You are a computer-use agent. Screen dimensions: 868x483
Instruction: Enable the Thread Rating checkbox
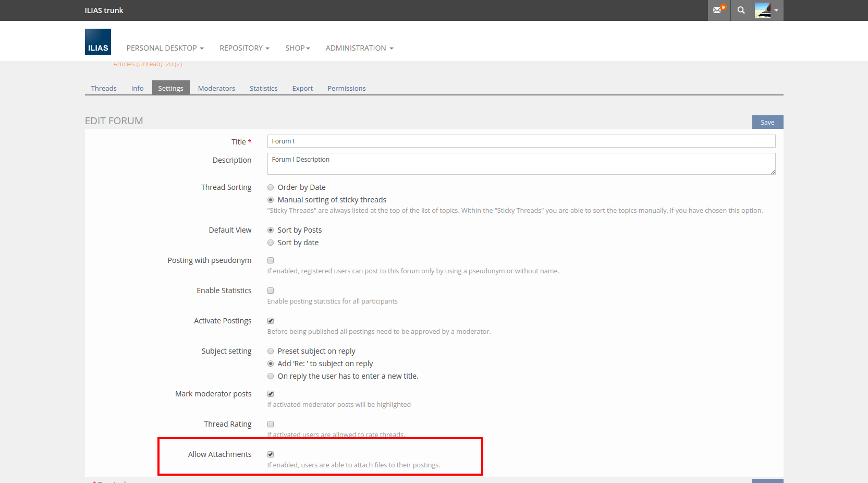[x=271, y=424]
